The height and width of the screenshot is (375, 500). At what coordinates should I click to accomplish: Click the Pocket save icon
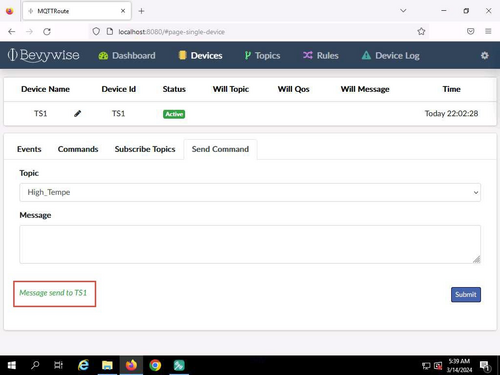(470, 32)
